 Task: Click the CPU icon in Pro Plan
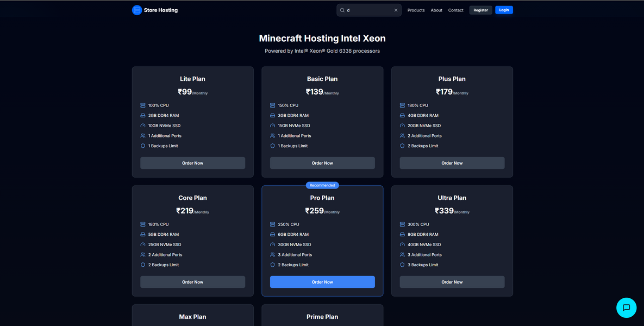pyautogui.click(x=273, y=224)
